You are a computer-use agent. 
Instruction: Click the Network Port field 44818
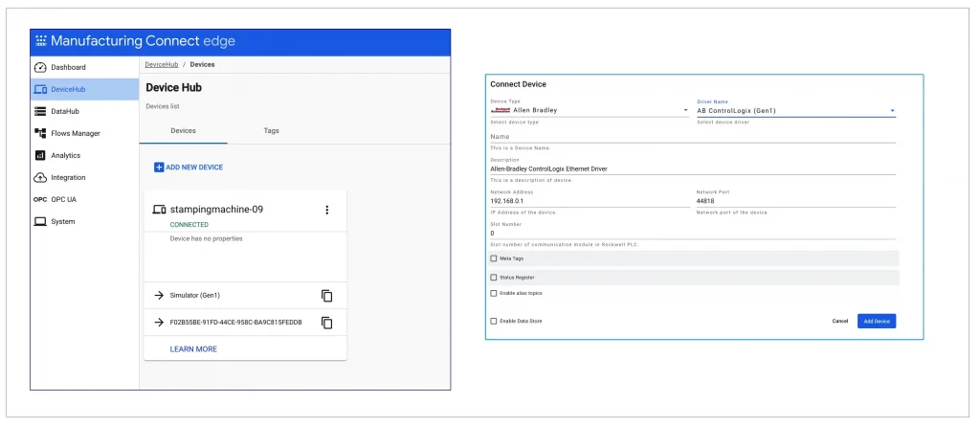tap(796, 201)
